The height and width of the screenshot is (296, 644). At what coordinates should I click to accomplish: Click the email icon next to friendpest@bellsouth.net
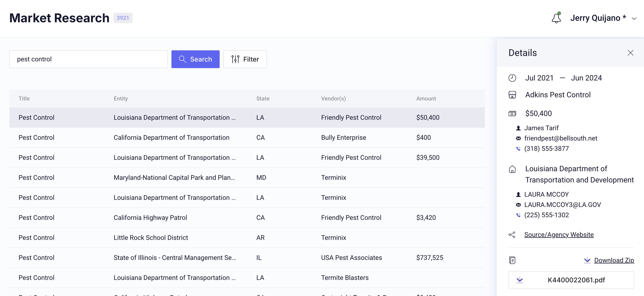pyautogui.click(x=518, y=138)
